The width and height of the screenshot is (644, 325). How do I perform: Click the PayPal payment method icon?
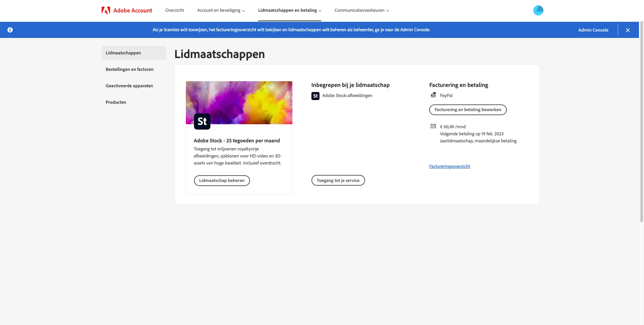433,95
